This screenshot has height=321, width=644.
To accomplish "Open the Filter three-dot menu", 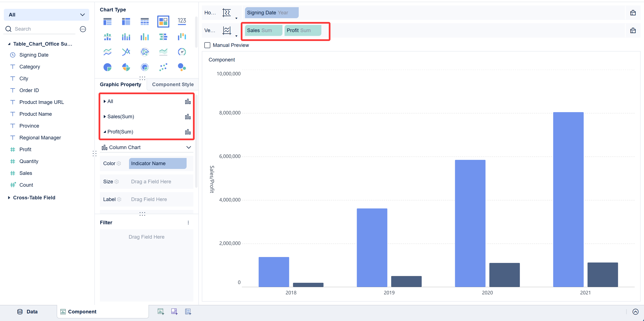I will click(188, 222).
